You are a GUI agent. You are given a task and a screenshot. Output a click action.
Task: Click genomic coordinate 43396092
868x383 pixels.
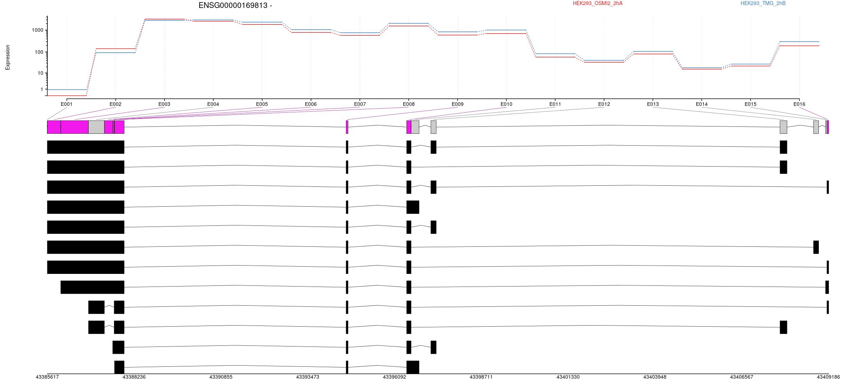395,377
